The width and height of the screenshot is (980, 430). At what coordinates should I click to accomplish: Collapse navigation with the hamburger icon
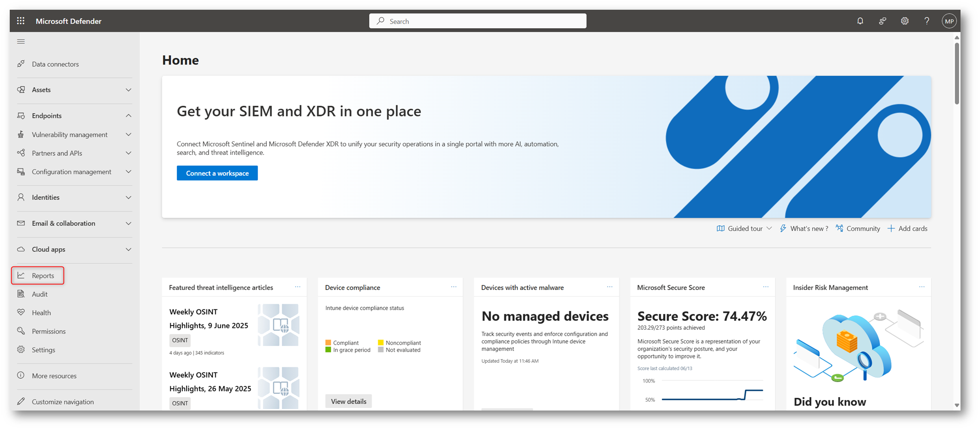[x=21, y=42]
